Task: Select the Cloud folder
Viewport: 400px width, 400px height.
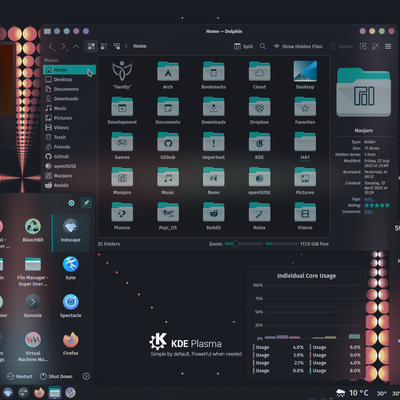Action: 259,75
